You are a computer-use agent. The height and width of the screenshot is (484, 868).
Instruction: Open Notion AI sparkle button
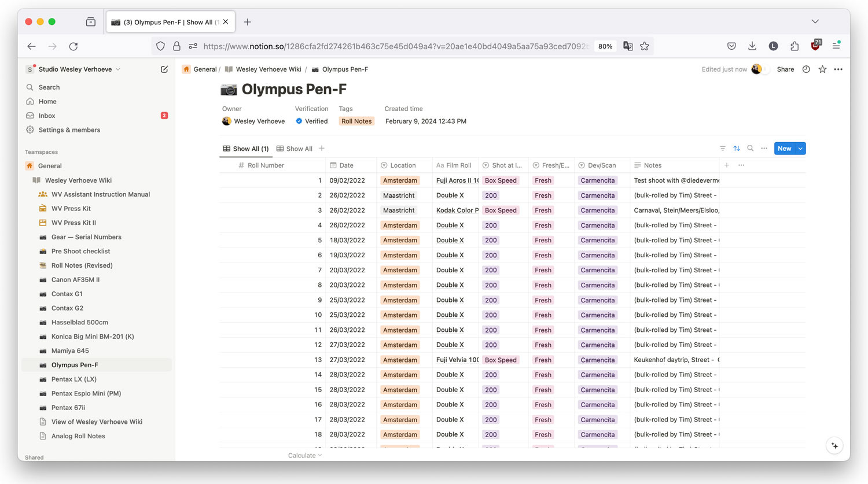(x=834, y=446)
